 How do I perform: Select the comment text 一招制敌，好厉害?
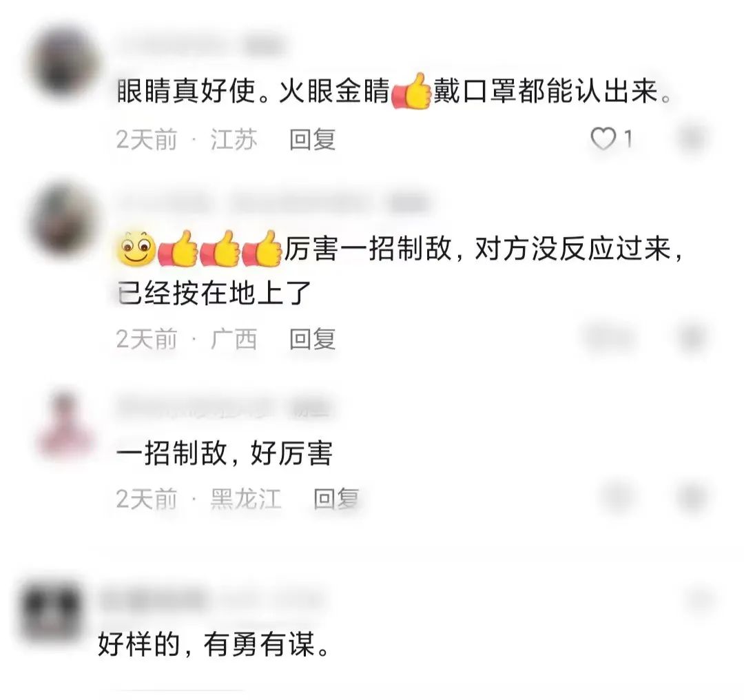[225, 453]
